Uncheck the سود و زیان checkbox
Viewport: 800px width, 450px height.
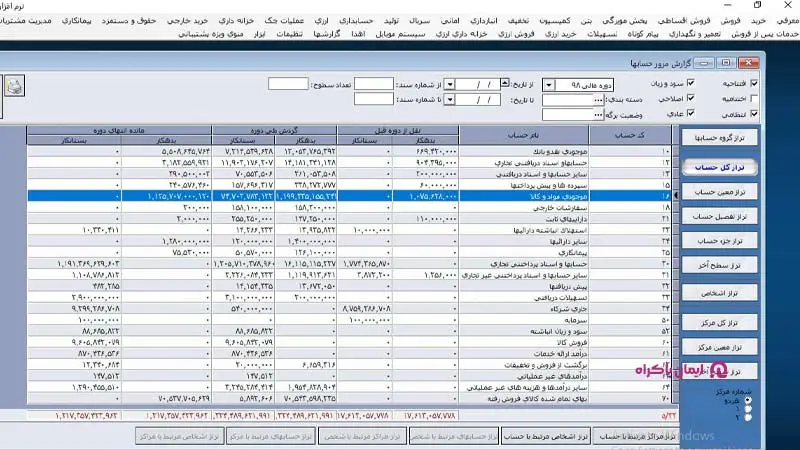click(690, 83)
